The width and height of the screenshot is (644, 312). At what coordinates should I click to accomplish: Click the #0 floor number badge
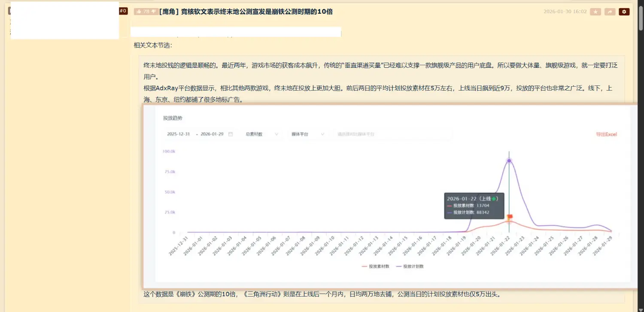pos(123,11)
